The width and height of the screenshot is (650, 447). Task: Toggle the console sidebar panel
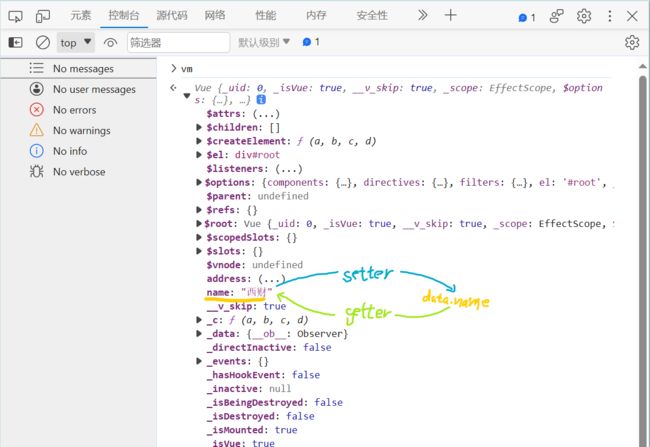pos(15,42)
